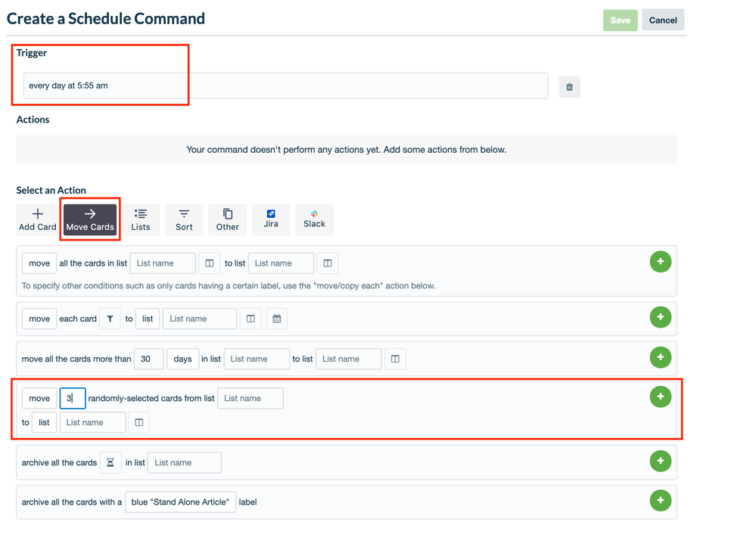Open the filter funnel icon next to 'each card'
The image size is (756, 541).
point(110,319)
